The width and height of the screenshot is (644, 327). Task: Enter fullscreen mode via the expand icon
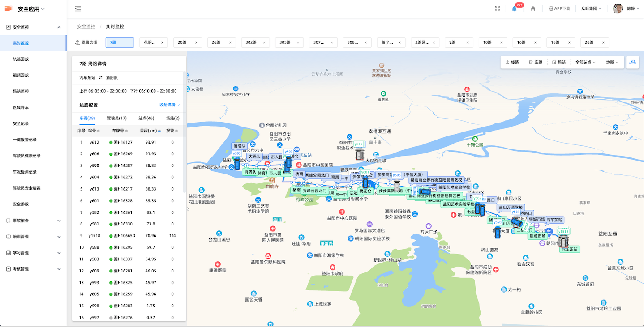point(497,8)
